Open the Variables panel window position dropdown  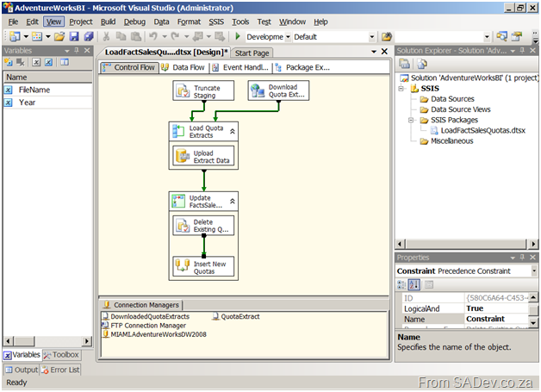click(x=67, y=51)
